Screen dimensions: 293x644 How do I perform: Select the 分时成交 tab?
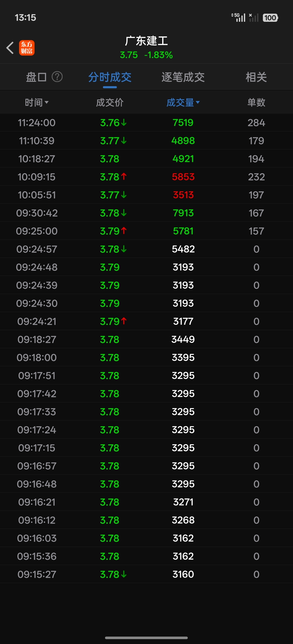tap(110, 77)
